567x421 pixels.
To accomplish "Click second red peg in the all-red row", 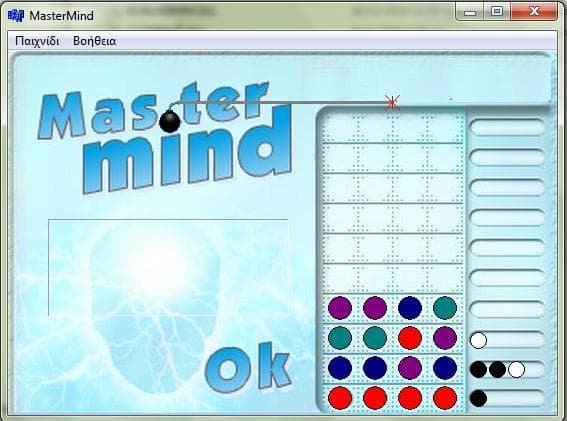I will (375, 398).
